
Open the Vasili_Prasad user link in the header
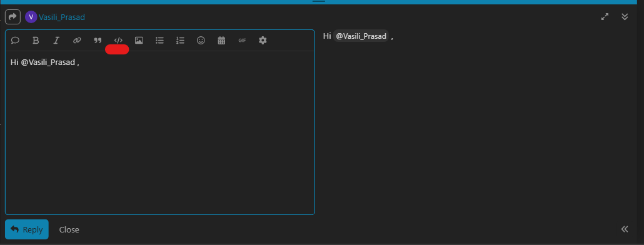(62, 17)
